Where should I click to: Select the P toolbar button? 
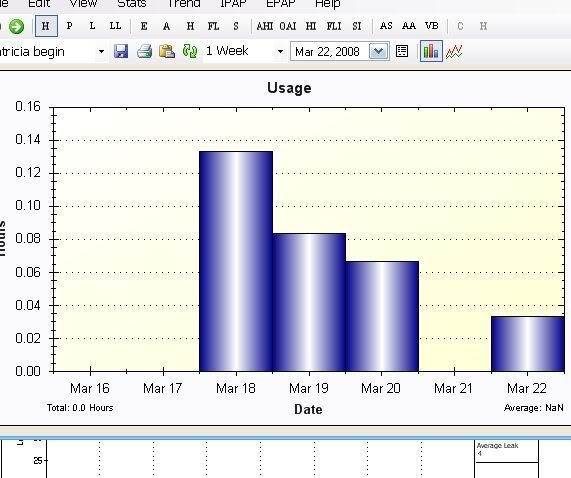coord(70,26)
